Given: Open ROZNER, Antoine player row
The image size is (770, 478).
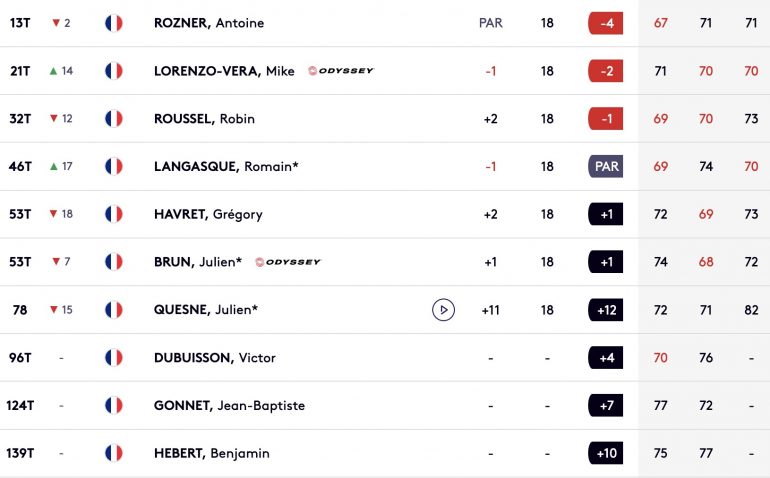Looking at the screenshot, I should [x=385, y=23].
